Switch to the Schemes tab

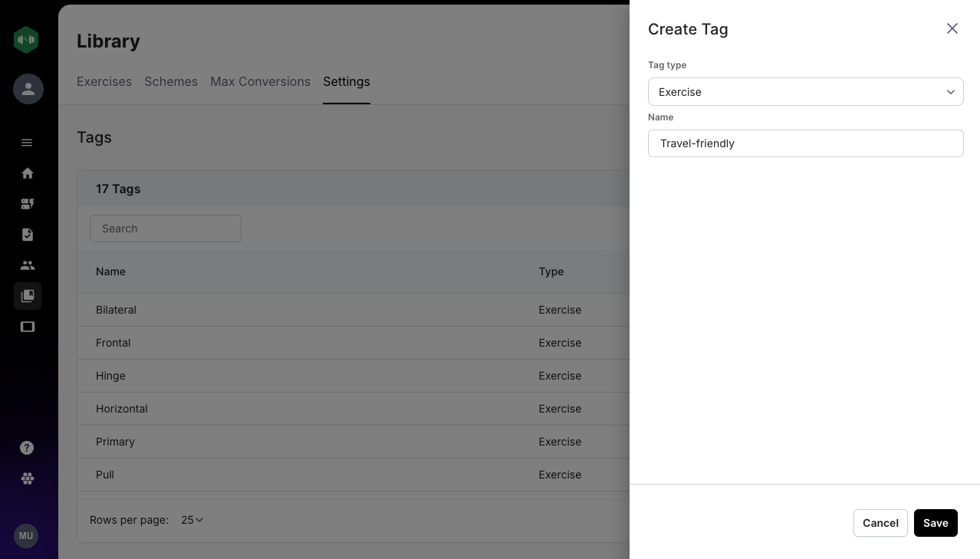click(171, 81)
